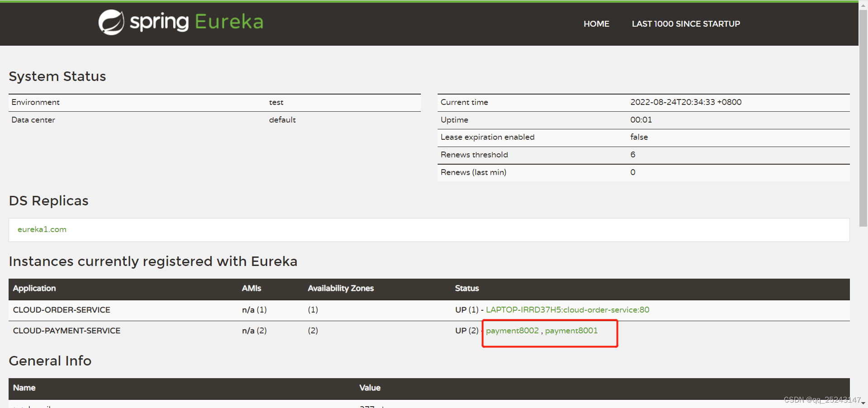Click the Lease expiration enabled label
This screenshot has width=868, height=408.
point(487,137)
